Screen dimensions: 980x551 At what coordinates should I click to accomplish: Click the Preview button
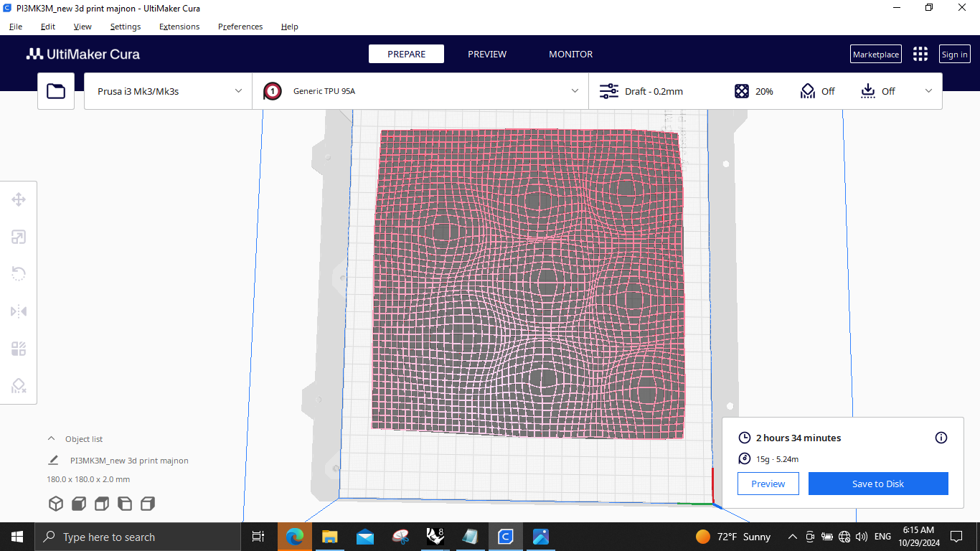[768, 484]
